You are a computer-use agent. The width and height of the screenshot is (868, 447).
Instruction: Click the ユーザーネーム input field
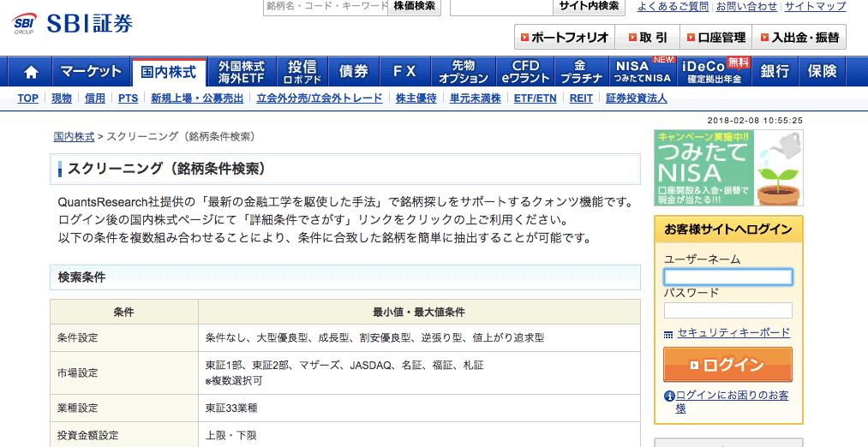click(x=727, y=277)
